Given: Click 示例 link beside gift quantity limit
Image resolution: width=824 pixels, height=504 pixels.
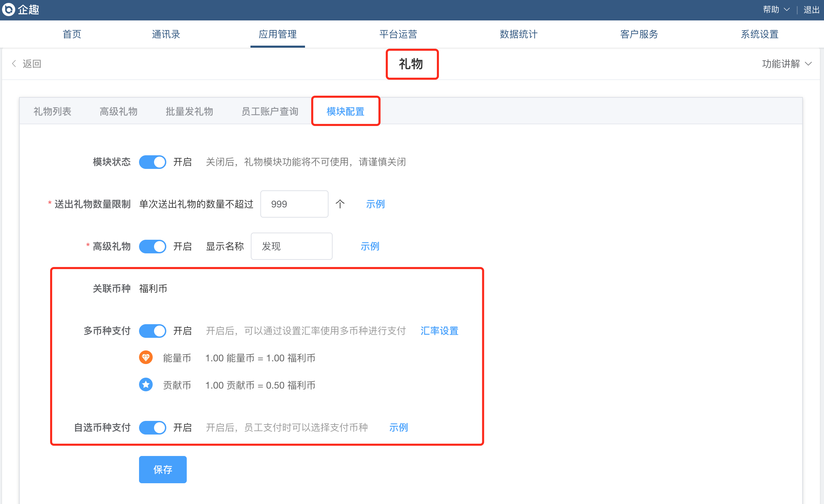Looking at the screenshot, I should point(375,204).
